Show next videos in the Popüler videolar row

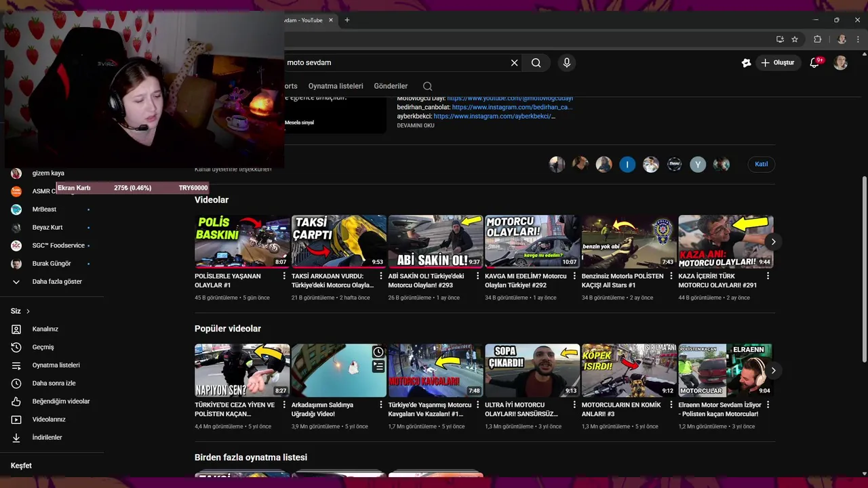pyautogui.click(x=773, y=370)
